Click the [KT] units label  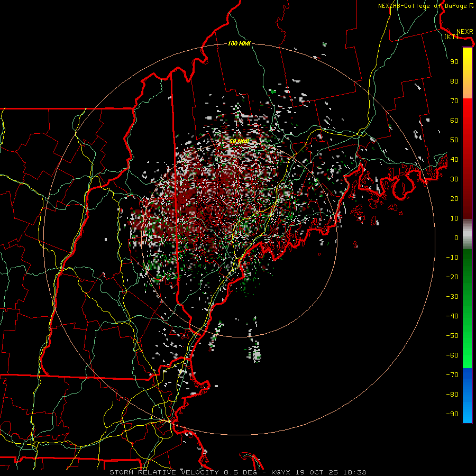pyautogui.click(x=451, y=36)
